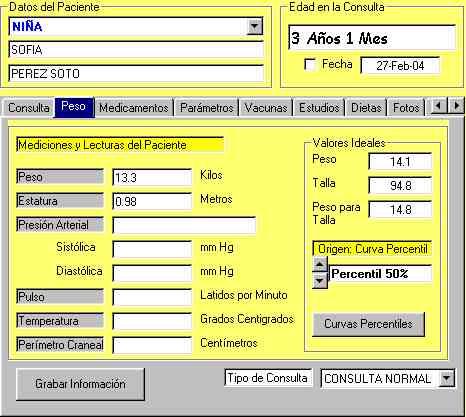Select the Estatura input field
The width and height of the screenshot is (466, 417).
(x=152, y=201)
